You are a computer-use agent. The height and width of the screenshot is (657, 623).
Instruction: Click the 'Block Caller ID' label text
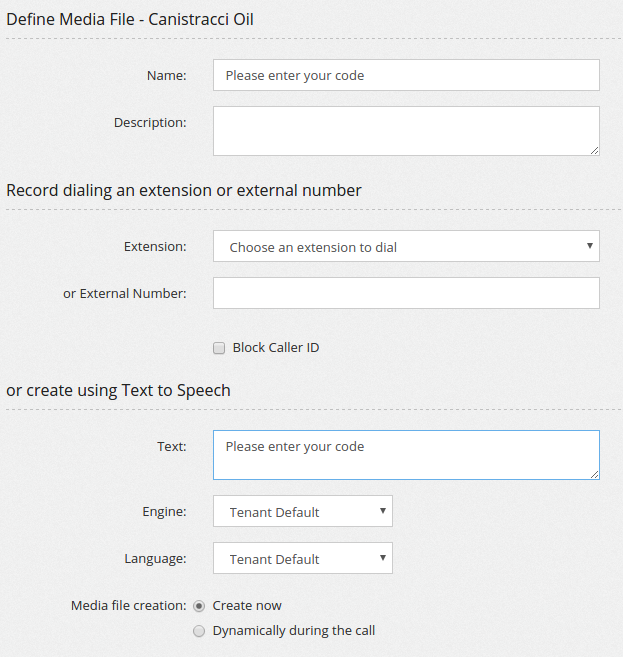(x=276, y=348)
